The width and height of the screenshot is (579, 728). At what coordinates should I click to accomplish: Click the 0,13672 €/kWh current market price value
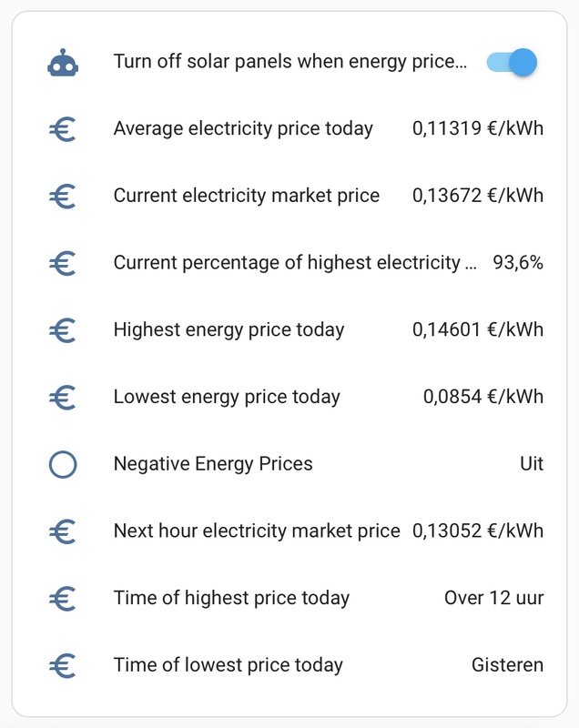[x=477, y=196]
